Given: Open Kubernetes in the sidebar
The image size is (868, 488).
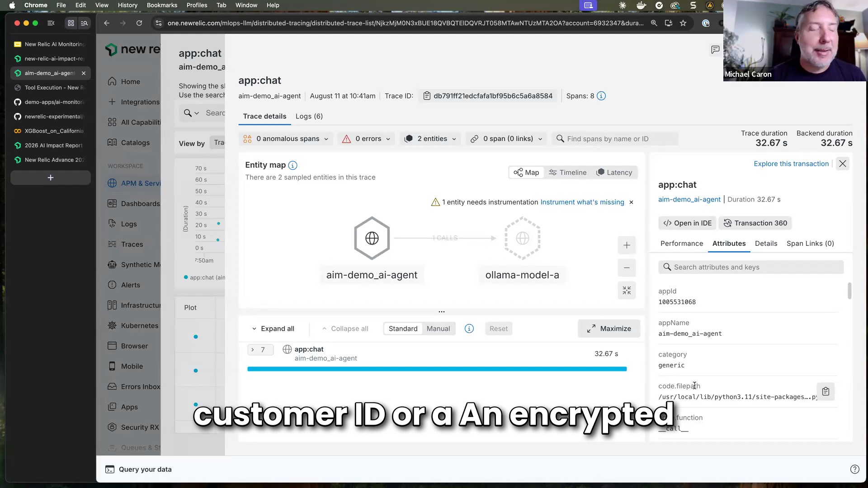Looking at the screenshot, I should (x=133, y=326).
